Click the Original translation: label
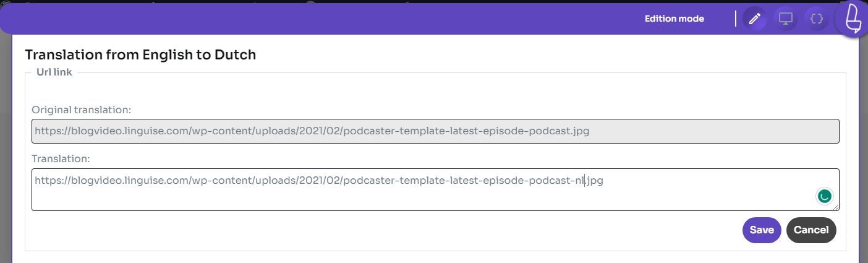 81,110
